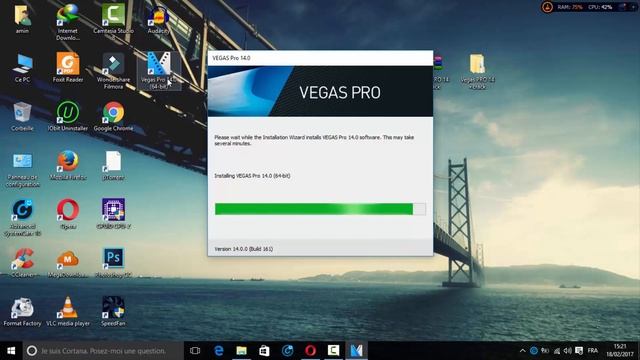Launch VLC media player desktop shortcut
This screenshot has height=360, width=640.
coord(68,312)
